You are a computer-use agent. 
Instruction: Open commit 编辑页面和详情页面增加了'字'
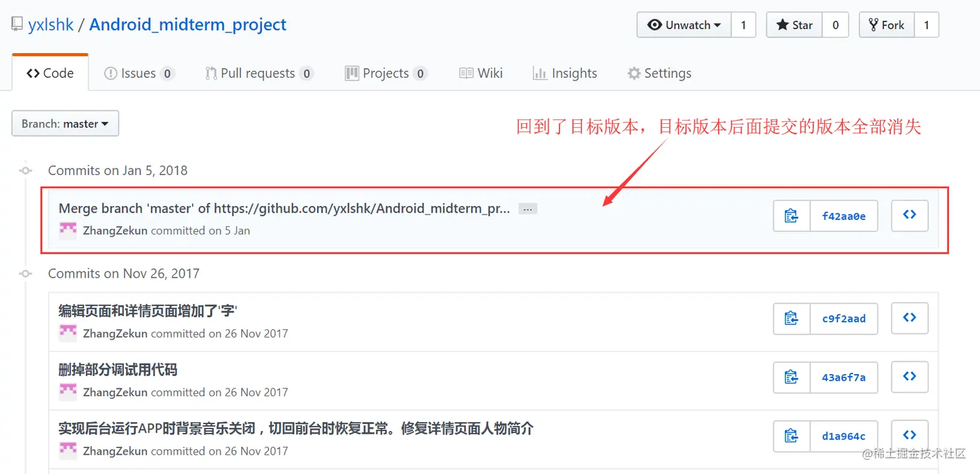[x=148, y=311]
